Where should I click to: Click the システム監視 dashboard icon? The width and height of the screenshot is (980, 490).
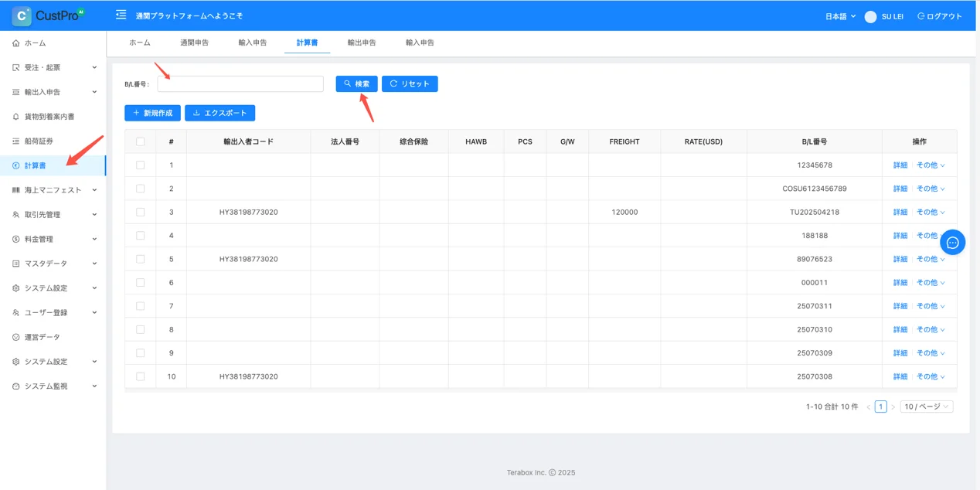tap(16, 386)
